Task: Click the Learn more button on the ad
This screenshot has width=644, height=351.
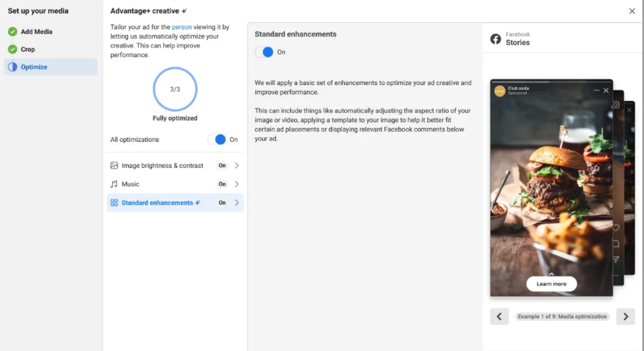Action: coord(551,284)
